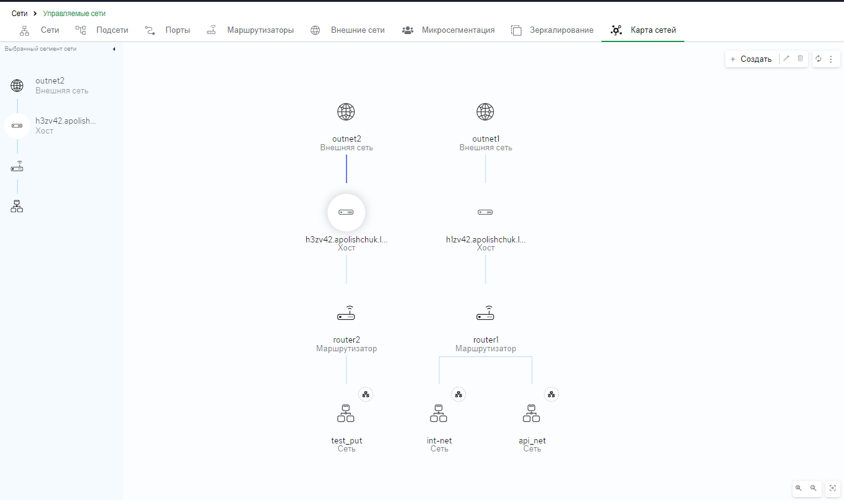This screenshot has height=504, width=844.
Task: Click the small subnet badge above api_net
Action: 551,394
